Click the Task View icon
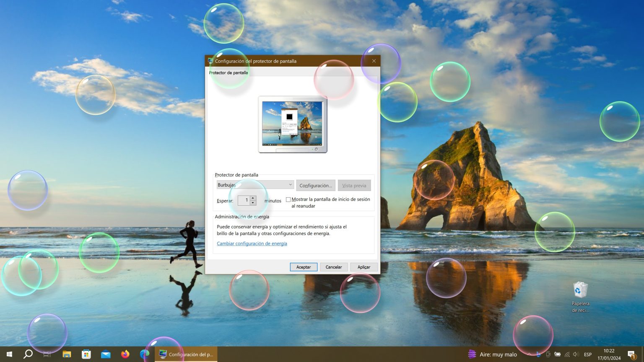Screen dimensions: 644x362 pyautogui.click(x=47, y=354)
